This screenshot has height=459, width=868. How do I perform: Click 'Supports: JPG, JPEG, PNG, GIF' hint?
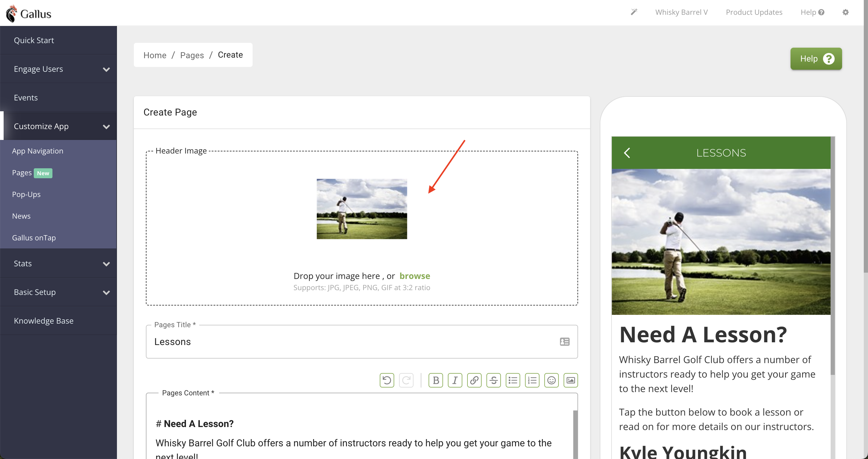click(x=362, y=287)
